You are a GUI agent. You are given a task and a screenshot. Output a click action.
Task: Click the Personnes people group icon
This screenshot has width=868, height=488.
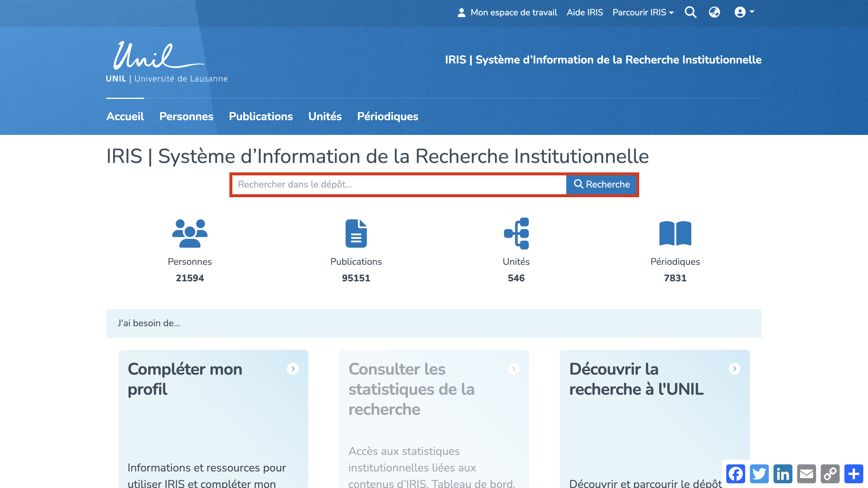pos(190,233)
